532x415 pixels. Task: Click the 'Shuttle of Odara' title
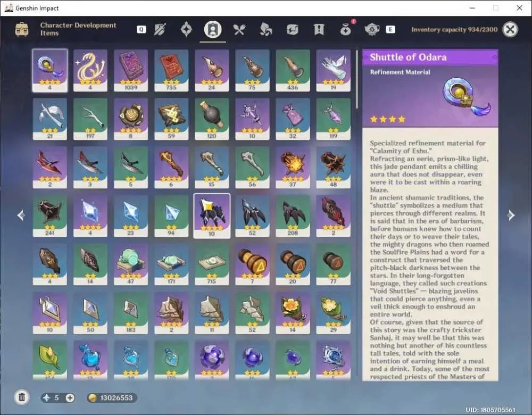coord(408,57)
